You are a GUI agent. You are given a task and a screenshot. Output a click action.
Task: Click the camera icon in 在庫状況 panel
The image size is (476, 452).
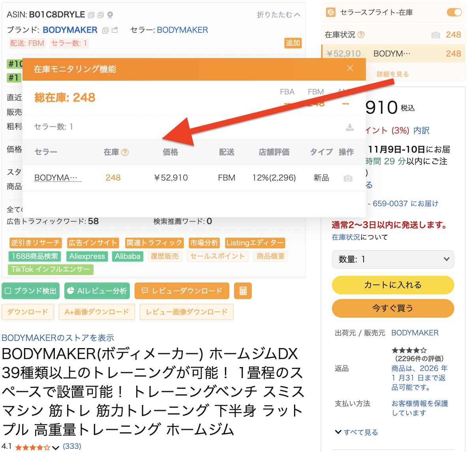tap(435, 35)
